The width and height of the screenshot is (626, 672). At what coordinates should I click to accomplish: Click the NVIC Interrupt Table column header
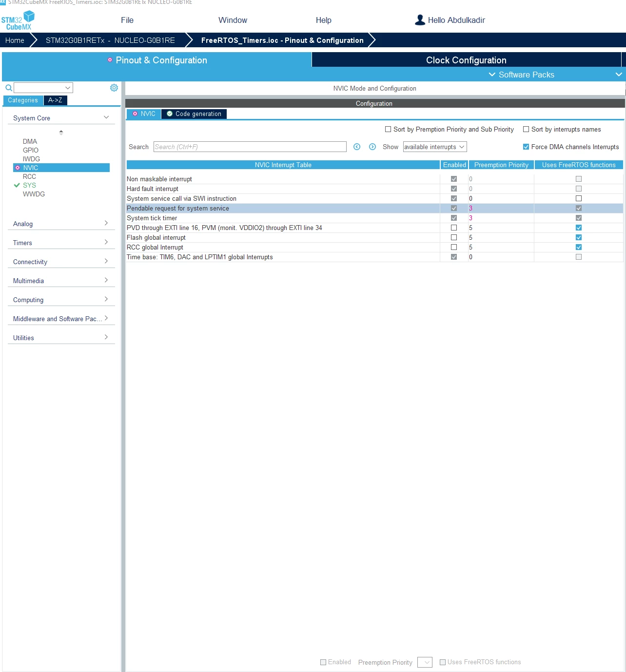[x=283, y=165]
